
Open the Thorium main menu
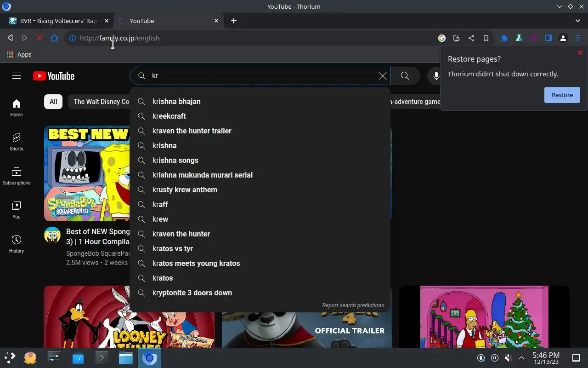click(578, 38)
